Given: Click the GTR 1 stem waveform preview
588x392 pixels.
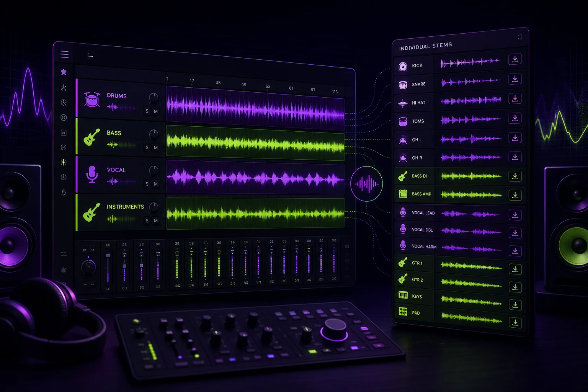Looking at the screenshot, I should coord(471,265).
